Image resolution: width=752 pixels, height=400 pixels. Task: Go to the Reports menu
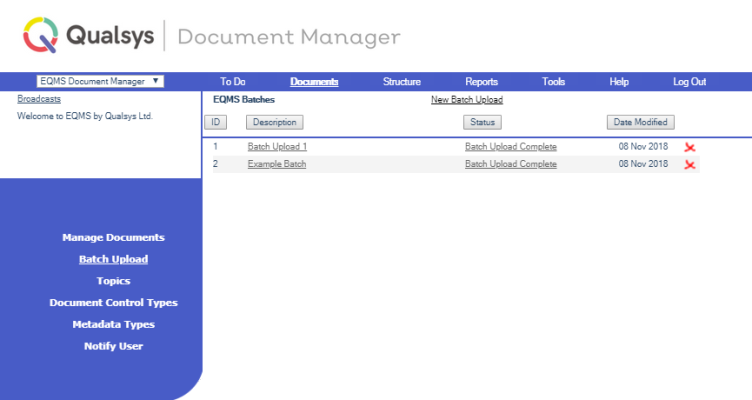click(x=482, y=82)
